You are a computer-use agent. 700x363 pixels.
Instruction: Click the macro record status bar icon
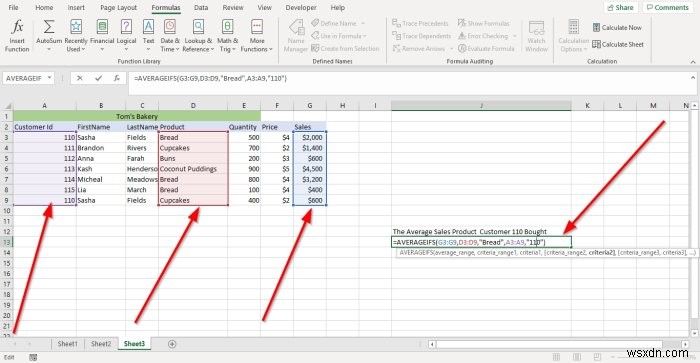coord(33,357)
